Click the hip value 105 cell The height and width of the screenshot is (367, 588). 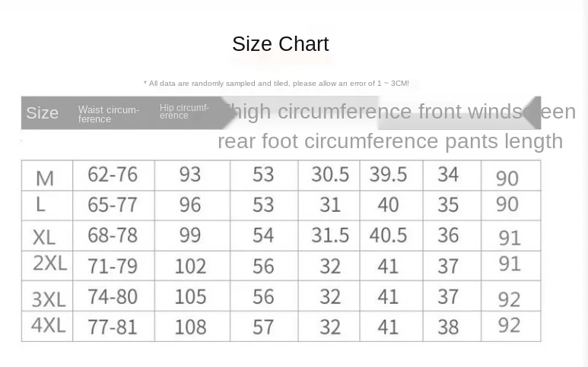(x=190, y=296)
